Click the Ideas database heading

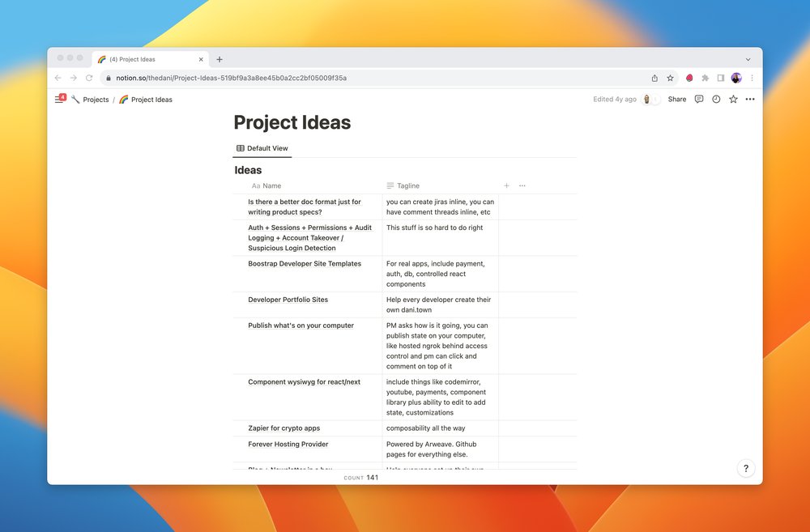point(248,170)
